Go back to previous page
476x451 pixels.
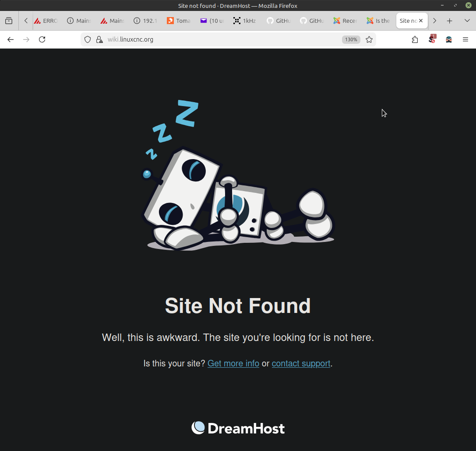11,39
